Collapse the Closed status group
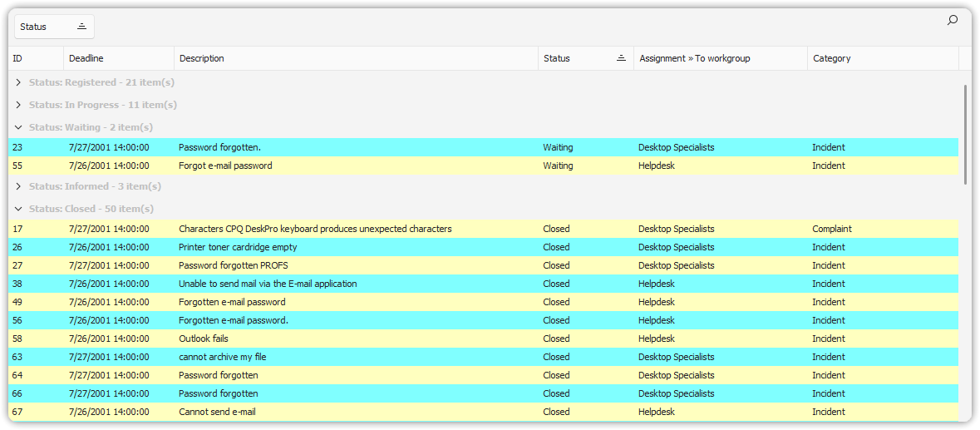 pos(18,209)
